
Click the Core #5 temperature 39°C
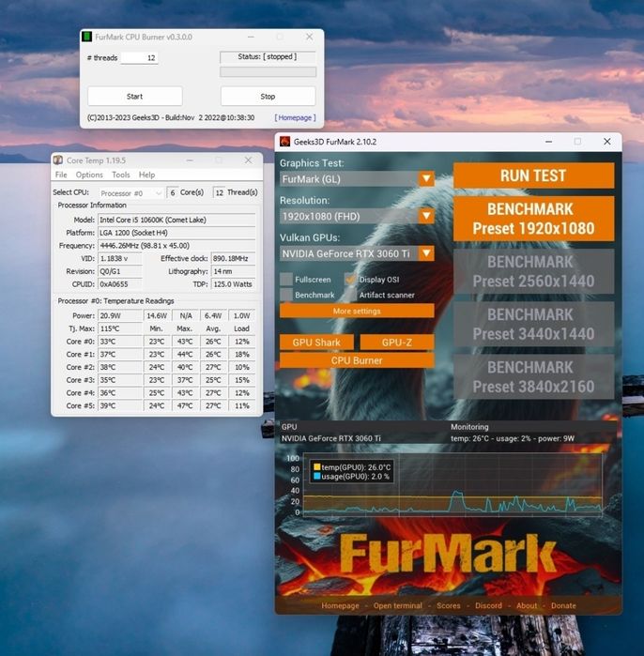point(119,405)
